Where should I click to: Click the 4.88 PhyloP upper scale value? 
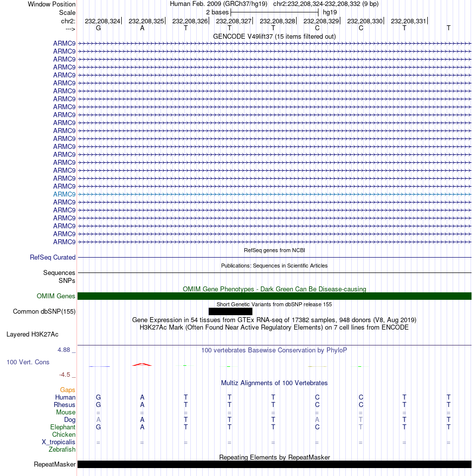click(64, 350)
